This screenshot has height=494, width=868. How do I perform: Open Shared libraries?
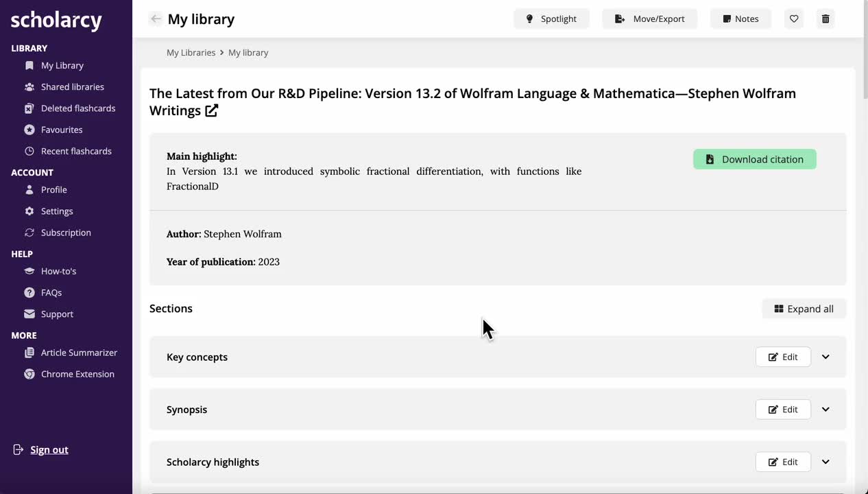click(72, 86)
